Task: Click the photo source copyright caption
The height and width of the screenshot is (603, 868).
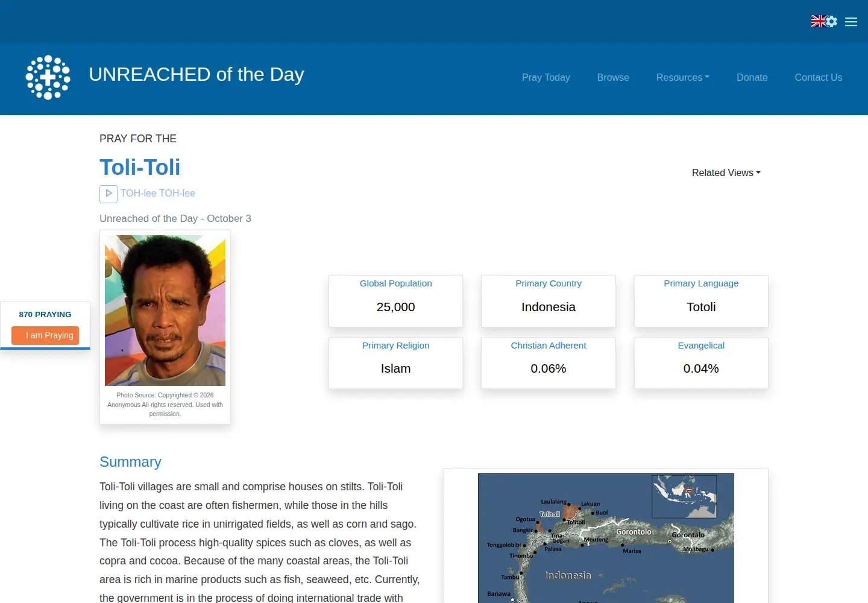Action: click(x=165, y=405)
